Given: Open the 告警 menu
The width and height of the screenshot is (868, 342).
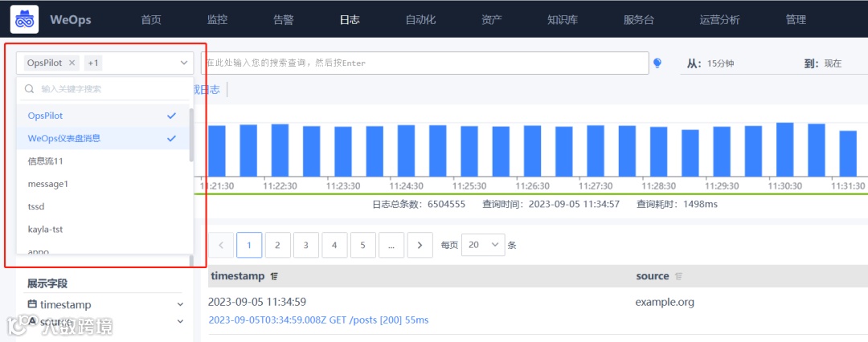Looking at the screenshot, I should pyautogui.click(x=284, y=20).
